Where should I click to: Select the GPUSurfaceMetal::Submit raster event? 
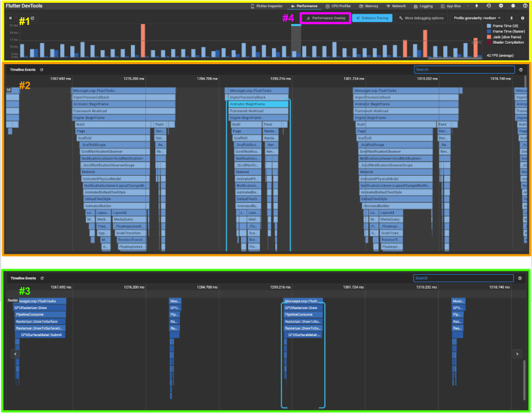40,335
